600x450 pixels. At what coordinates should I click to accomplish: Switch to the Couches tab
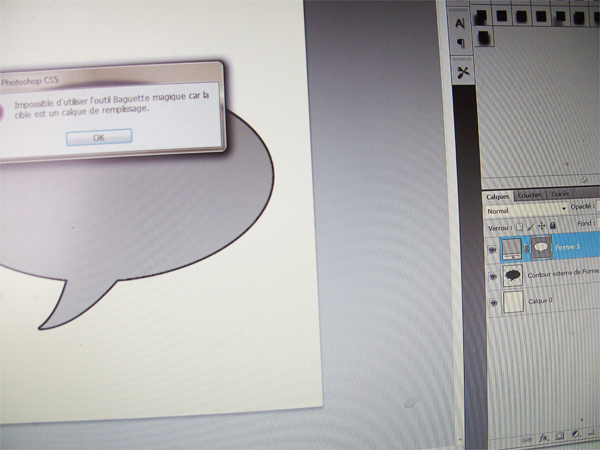529,195
